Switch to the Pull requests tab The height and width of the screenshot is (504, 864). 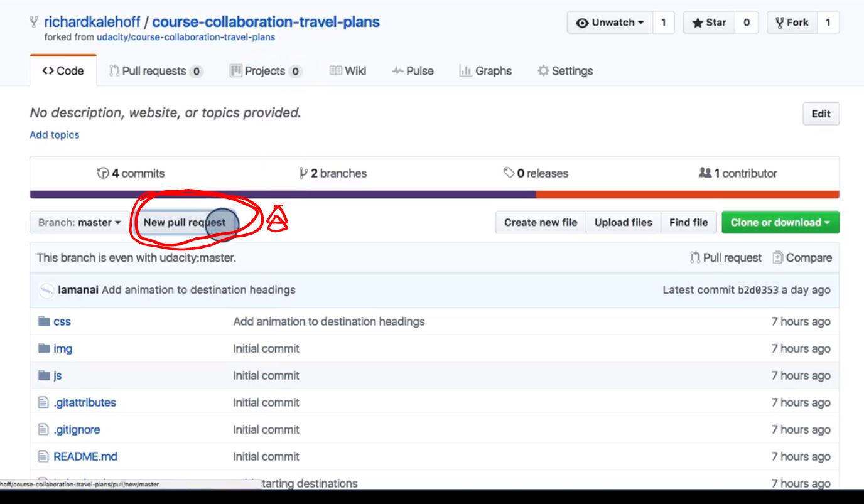click(x=156, y=71)
